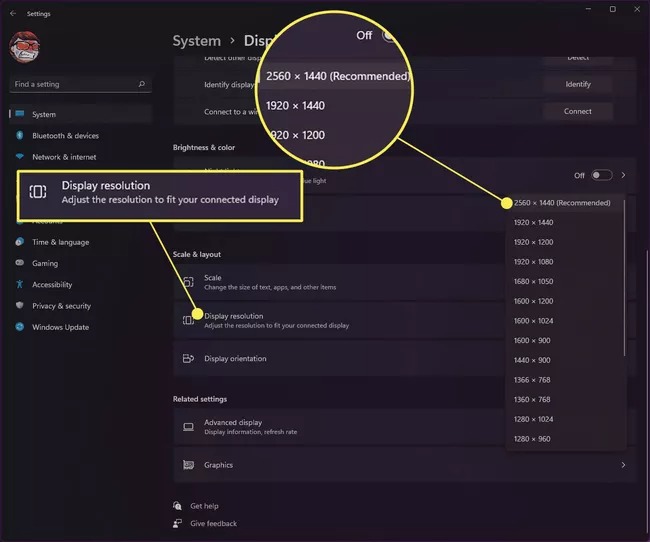This screenshot has height=542, width=650.
Task: Open Time & language settings
Action: [x=61, y=242]
